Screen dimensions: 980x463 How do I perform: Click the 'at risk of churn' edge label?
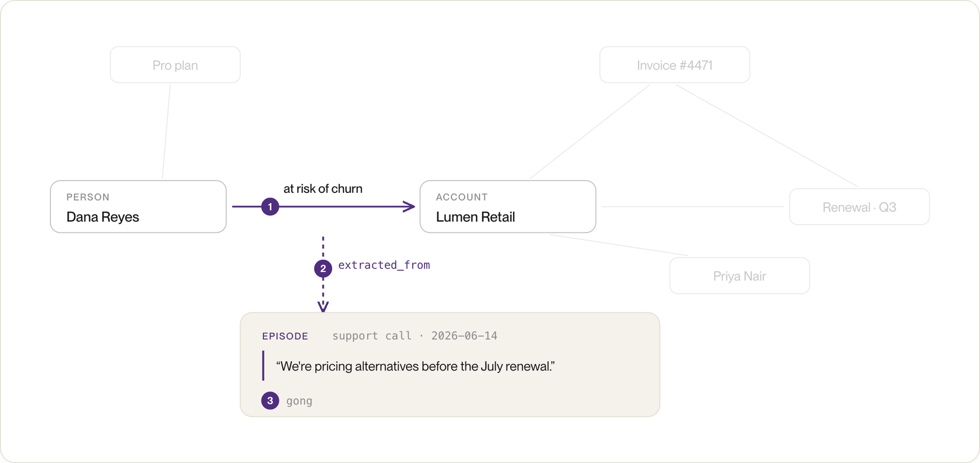(323, 189)
